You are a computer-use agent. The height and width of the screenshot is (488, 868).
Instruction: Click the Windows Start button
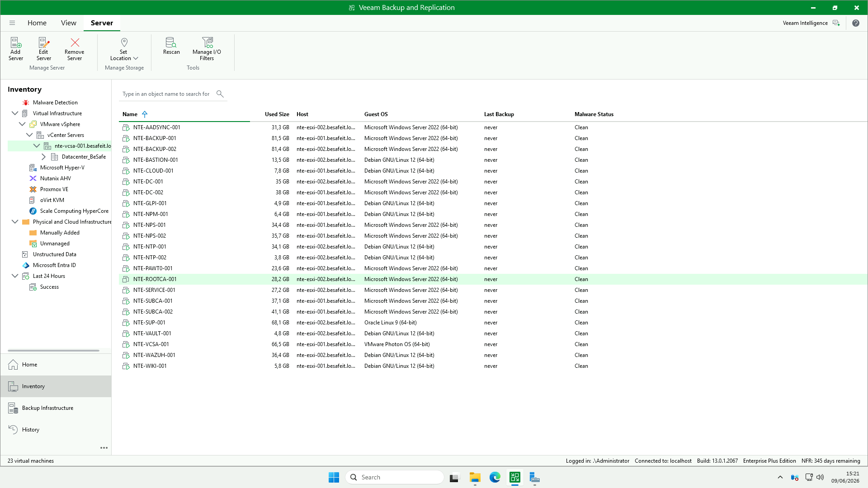[x=334, y=477]
